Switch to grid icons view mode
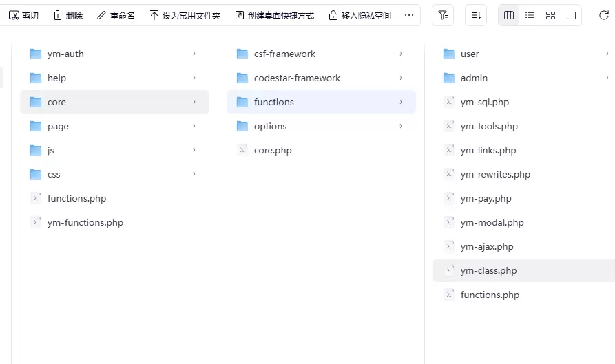The height and width of the screenshot is (364, 615). click(x=550, y=15)
